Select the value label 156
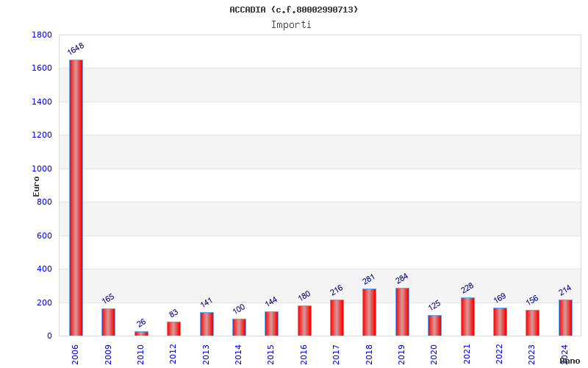 532,300
